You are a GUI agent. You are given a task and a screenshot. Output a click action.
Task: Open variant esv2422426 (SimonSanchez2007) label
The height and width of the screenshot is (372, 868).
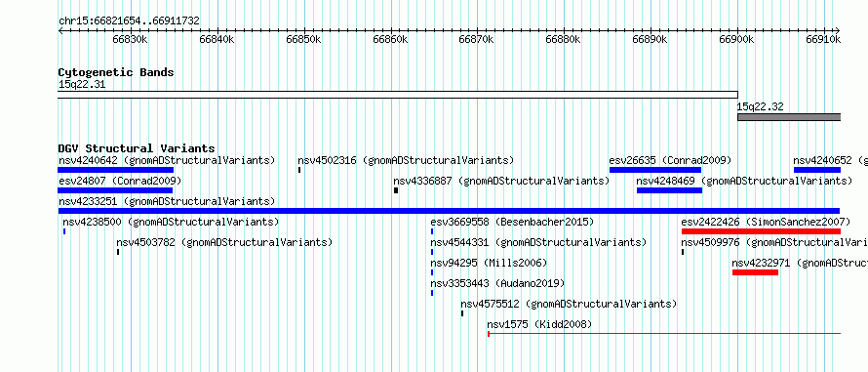coord(766,223)
